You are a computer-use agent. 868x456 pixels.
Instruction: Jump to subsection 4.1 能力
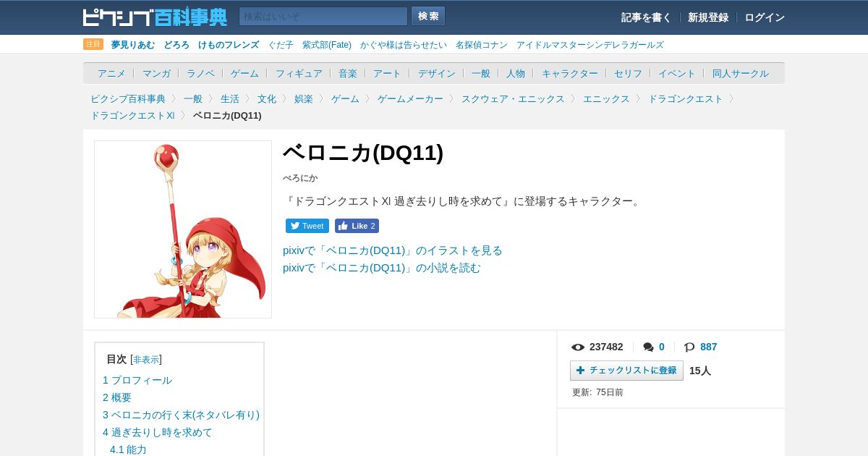point(128,449)
